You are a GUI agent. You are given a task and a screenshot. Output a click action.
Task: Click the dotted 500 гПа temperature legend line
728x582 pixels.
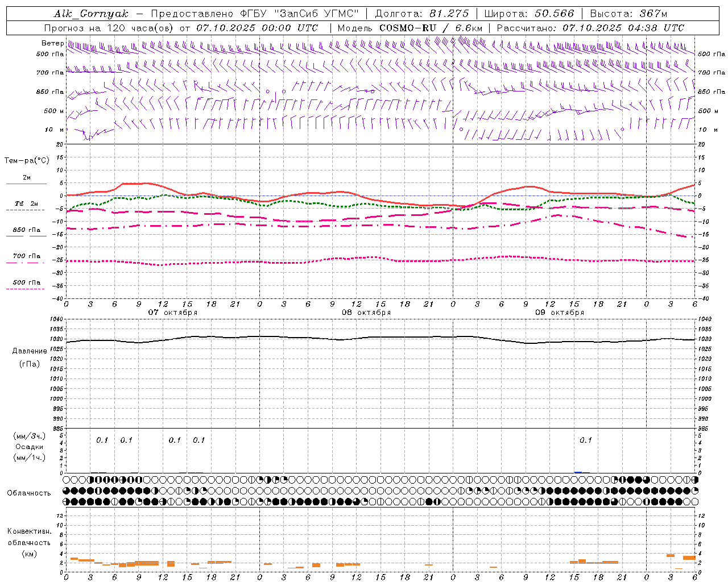[x=25, y=289]
